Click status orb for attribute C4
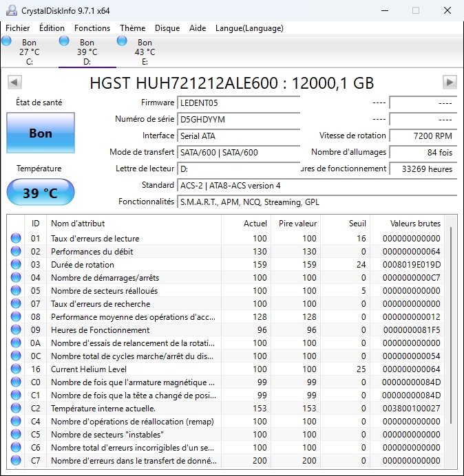 coord(16,421)
